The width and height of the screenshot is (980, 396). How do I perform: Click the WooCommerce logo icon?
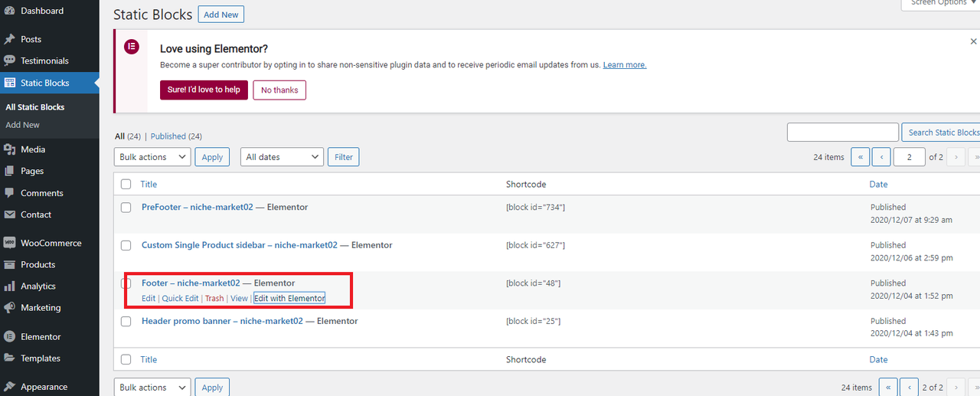click(x=9, y=243)
